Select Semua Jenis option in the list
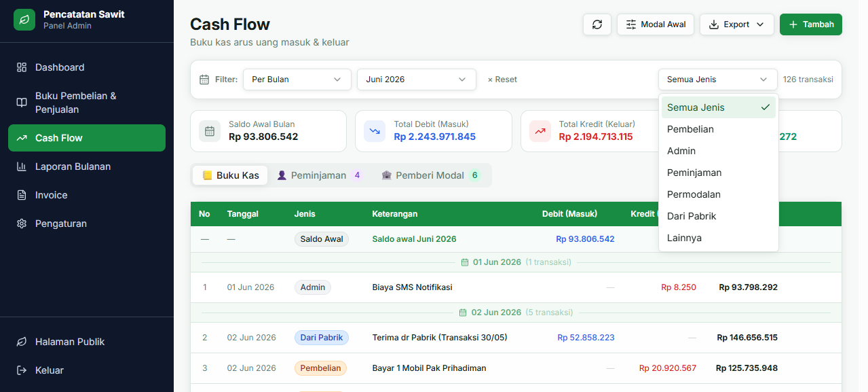This screenshot has width=868, height=392. 719,107
